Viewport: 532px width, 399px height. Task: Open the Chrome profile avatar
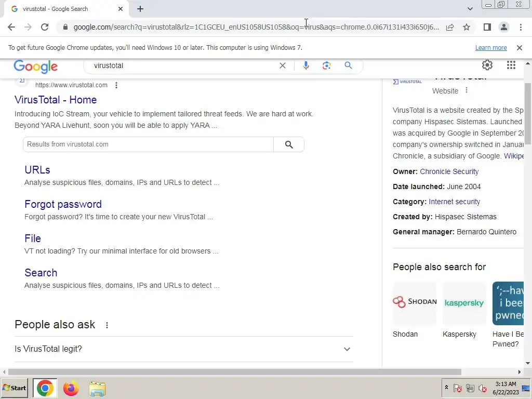(504, 27)
